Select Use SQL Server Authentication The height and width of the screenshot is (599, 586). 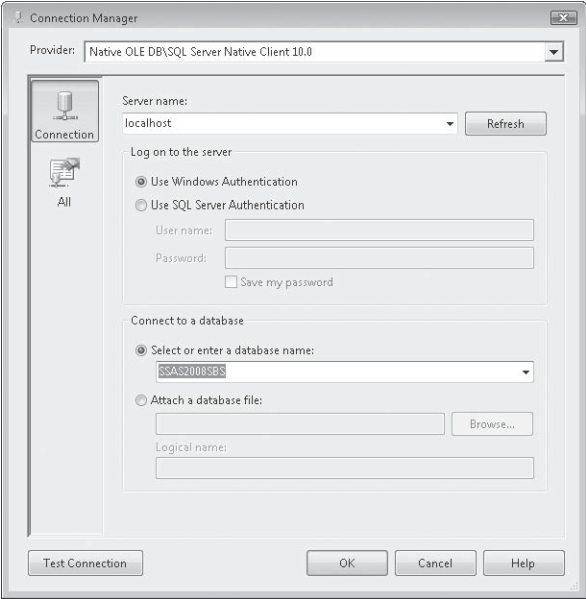141,205
